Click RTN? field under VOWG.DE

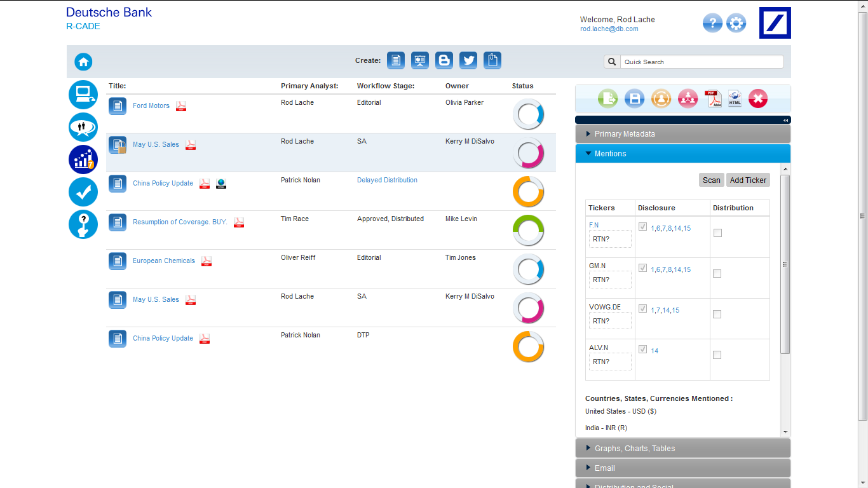(610, 321)
